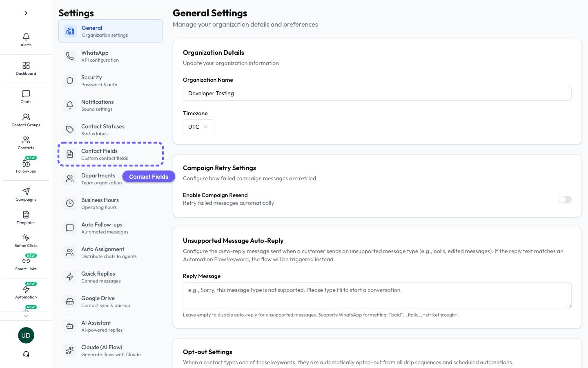This screenshot has width=588, height=368.
Task: Open Auto Follow-ups settings section
Action: (x=111, y=228)
